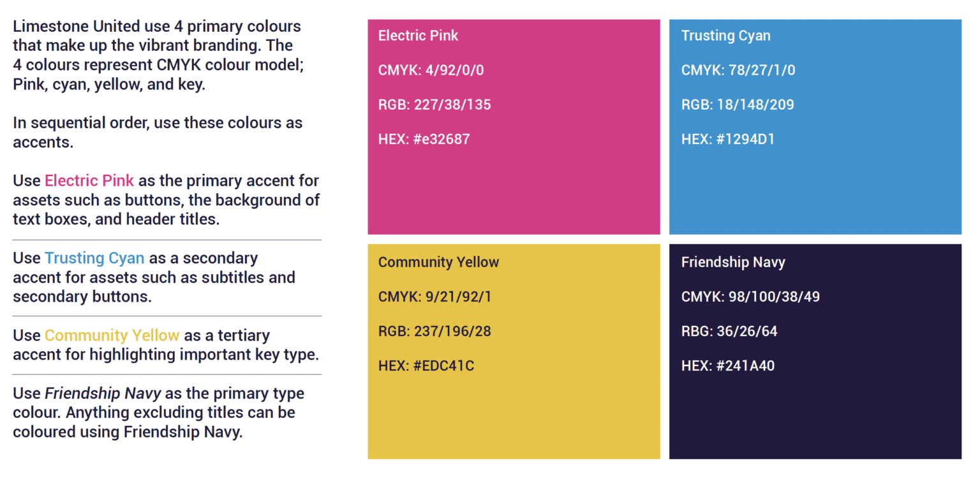The width and height of the screenshot is (980, 477).
Task: Click the RGB: 18/148/209 line
Action: tap(738, 105)
